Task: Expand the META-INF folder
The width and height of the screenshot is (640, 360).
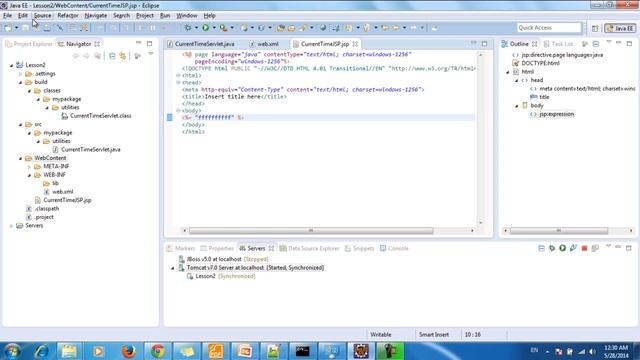Action: pos(29,167)
